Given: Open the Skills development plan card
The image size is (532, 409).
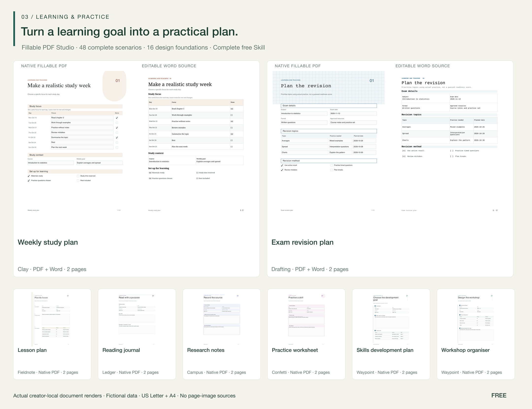Looking at the screenshot, I should point(391,334).
